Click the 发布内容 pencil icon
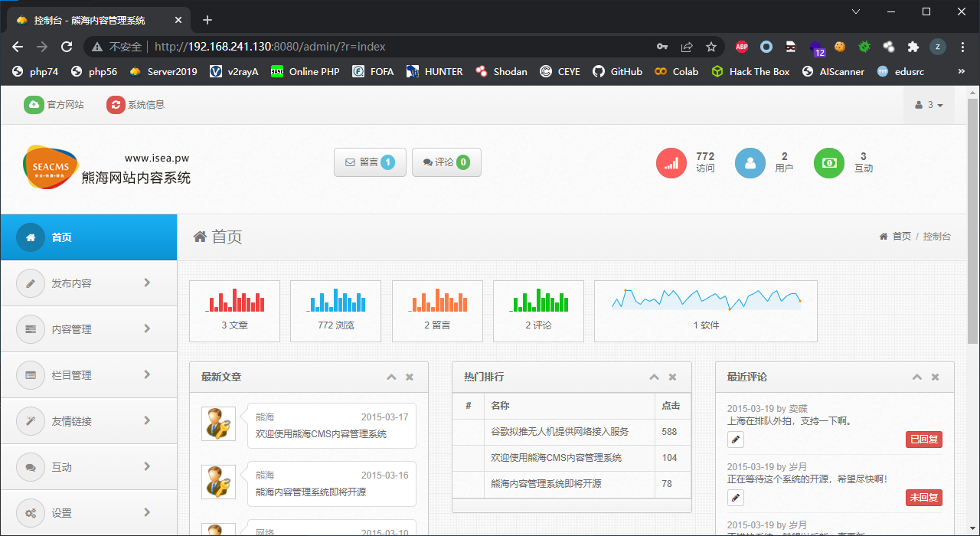The width and height of the screenshot is (980, 536). 31,283
